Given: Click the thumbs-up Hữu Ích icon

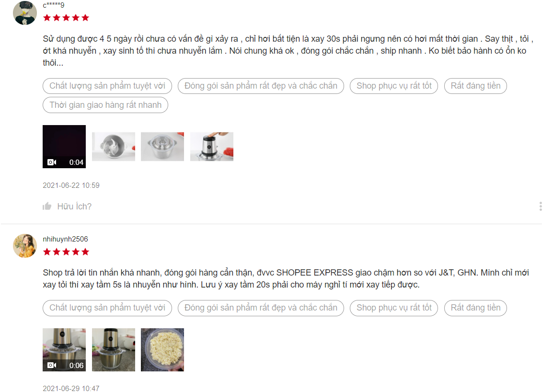Looking at the screenshot, I should pyautogui.click(x=47, y=206).
